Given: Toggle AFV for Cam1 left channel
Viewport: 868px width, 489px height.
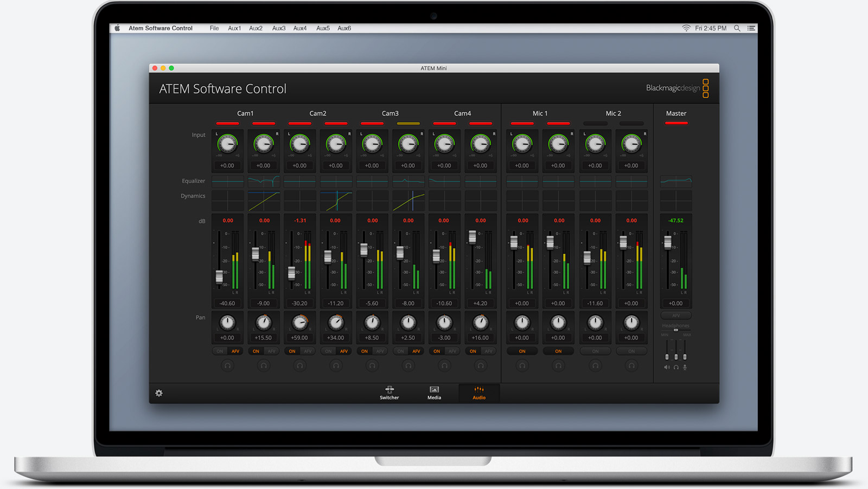Looking at the screenshot, I should [235, 351].
